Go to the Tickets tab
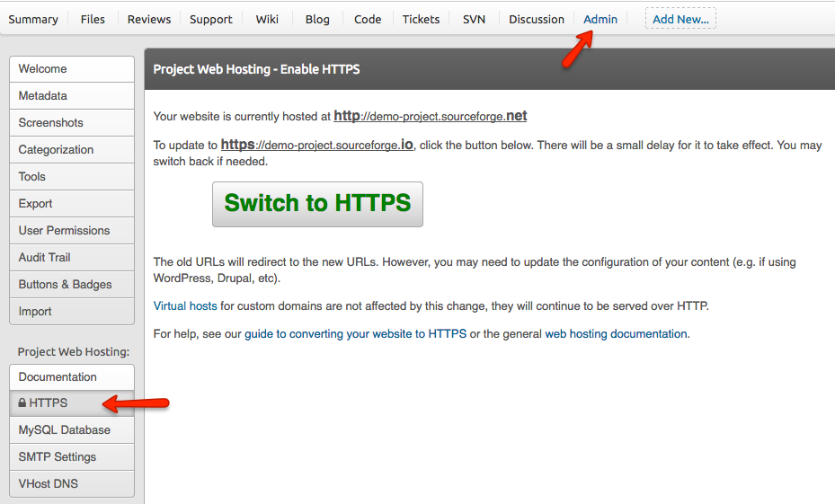 pos(421,19)
